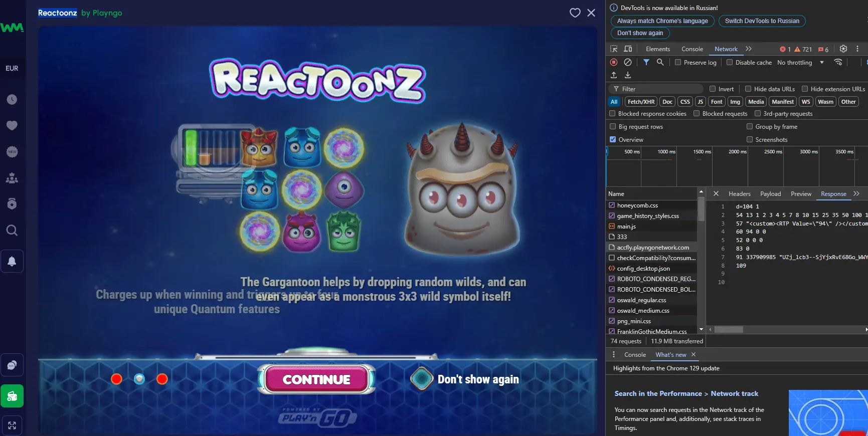Open new games badge icon in sidebar
868x436 pixels.
[12, 152]
